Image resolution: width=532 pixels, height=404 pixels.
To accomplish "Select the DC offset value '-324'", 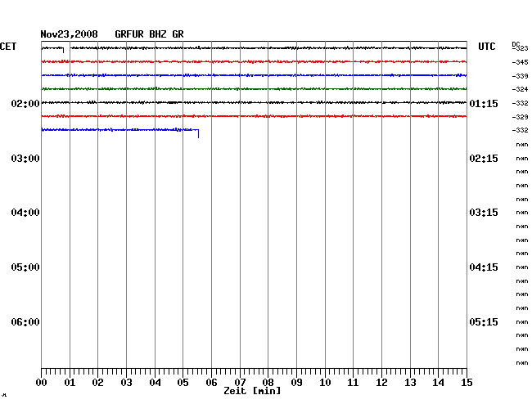I will click(x=520, y=89).
